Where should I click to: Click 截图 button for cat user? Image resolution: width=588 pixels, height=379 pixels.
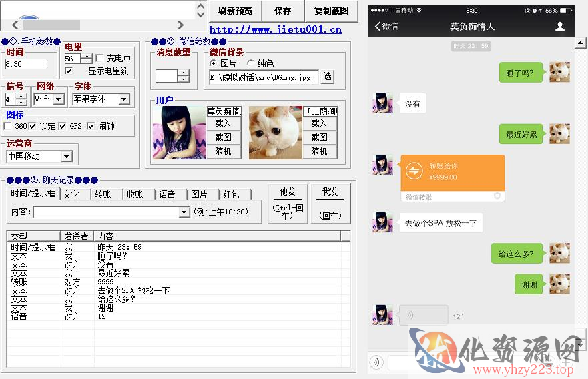319,137
